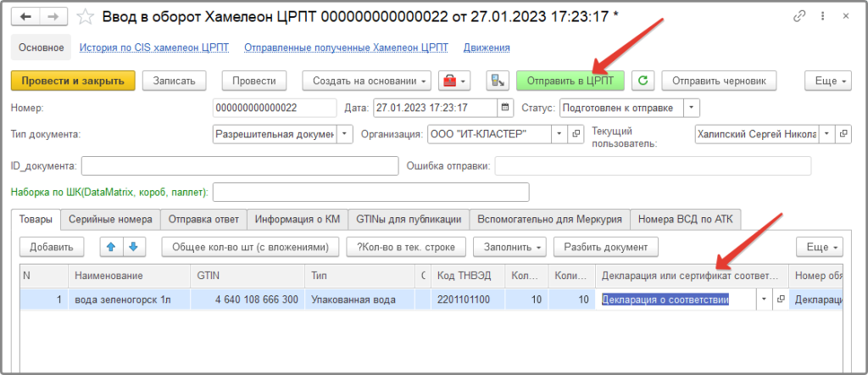Switch to the Отправка ответ tab
The height and width of the screenshot is (375, 868).
click(203, 220)
